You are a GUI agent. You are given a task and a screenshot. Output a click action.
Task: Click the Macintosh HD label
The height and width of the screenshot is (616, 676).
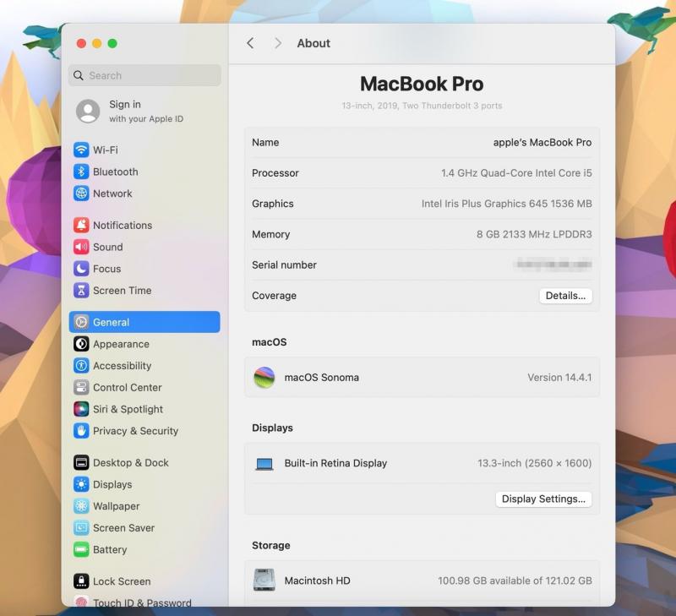click(318, 581)
